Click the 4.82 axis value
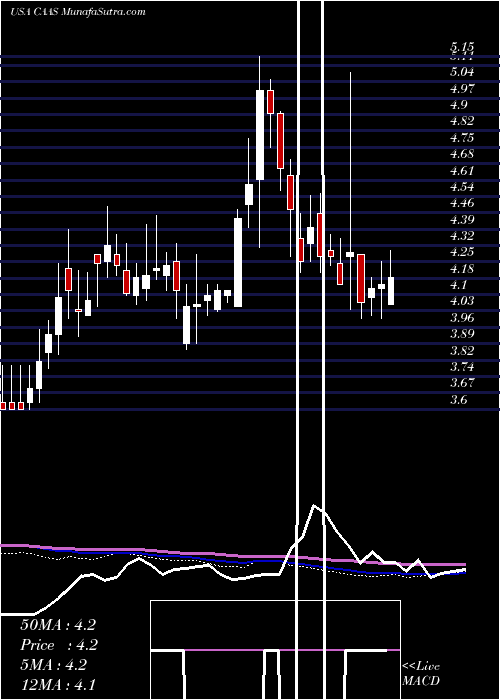The height and width of the screenshot is (700, 500). [462, 121]
